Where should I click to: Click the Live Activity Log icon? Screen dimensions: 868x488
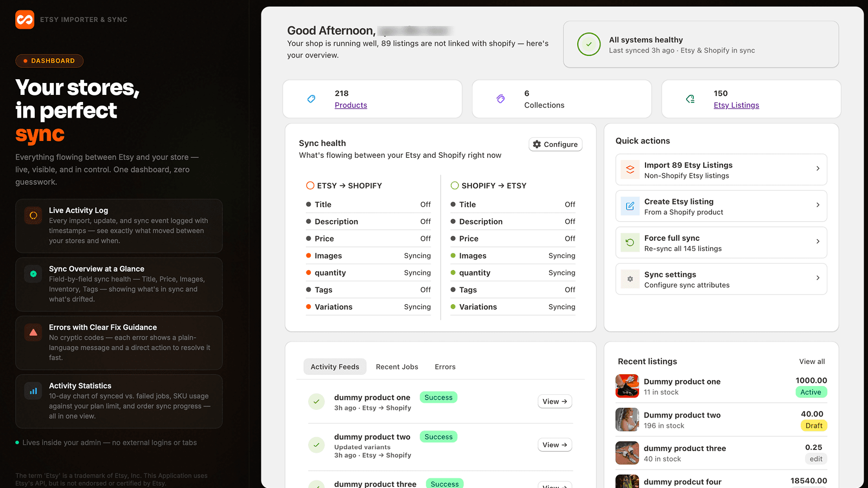(x=33, y=216)
